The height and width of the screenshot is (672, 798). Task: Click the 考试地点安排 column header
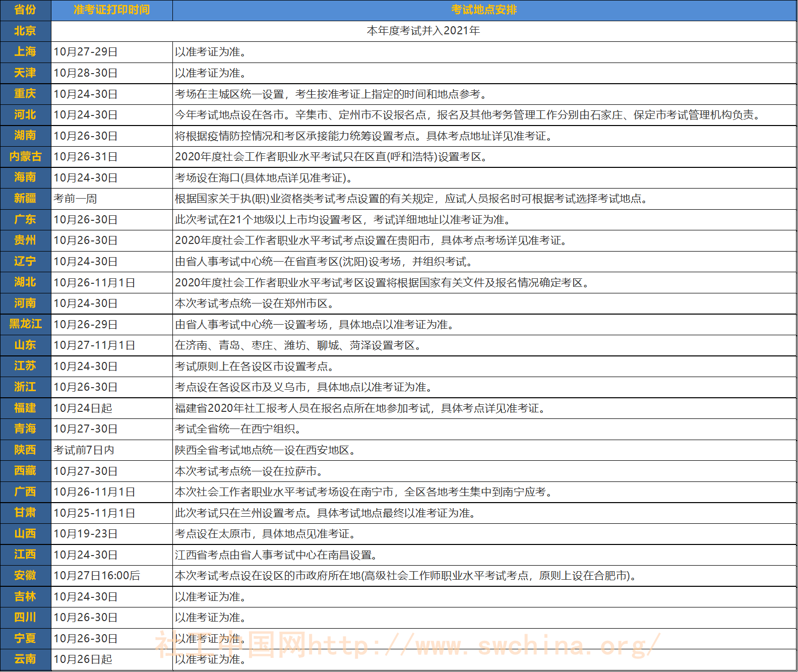[x=484, y=10]
